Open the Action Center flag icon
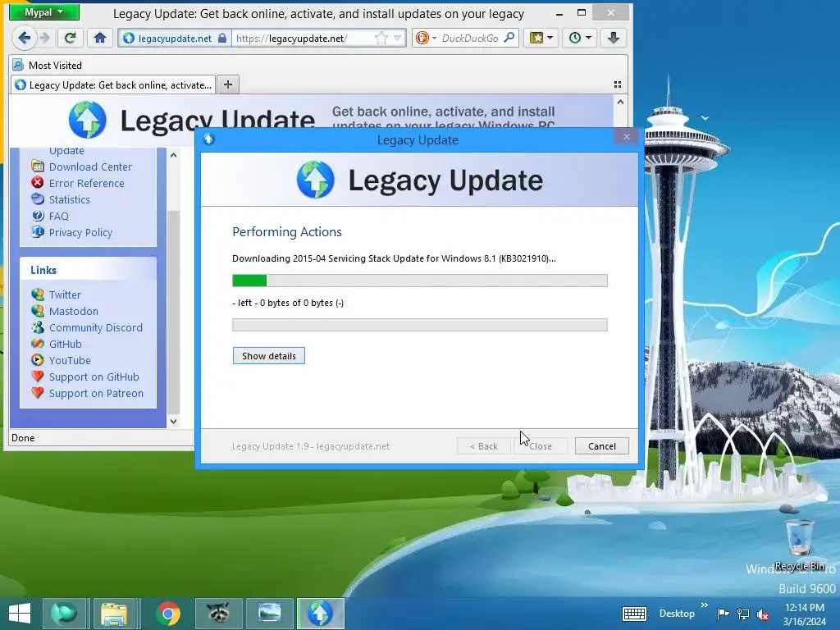The image size is (840, 630). 723,614
